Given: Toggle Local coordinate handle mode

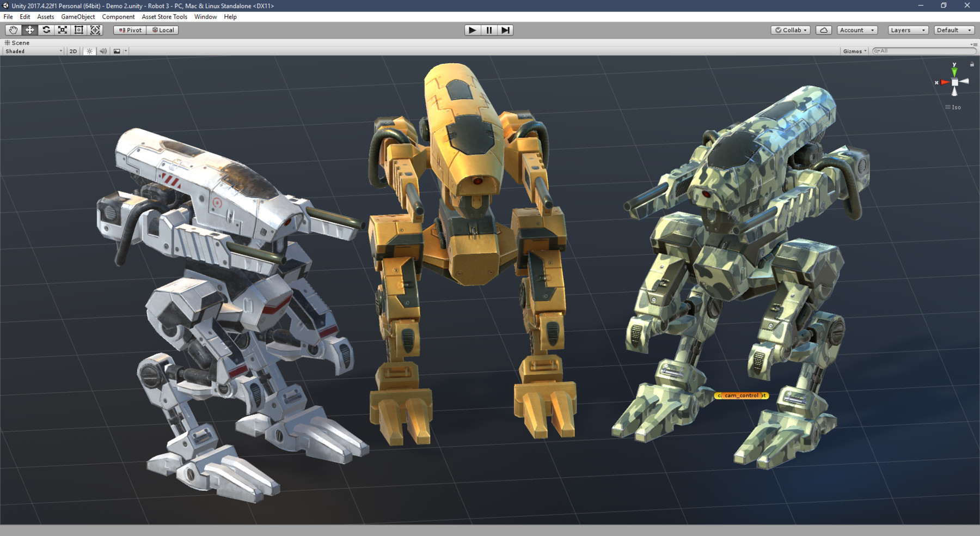Looking at the screenshot, I should (x=162, y=30).
